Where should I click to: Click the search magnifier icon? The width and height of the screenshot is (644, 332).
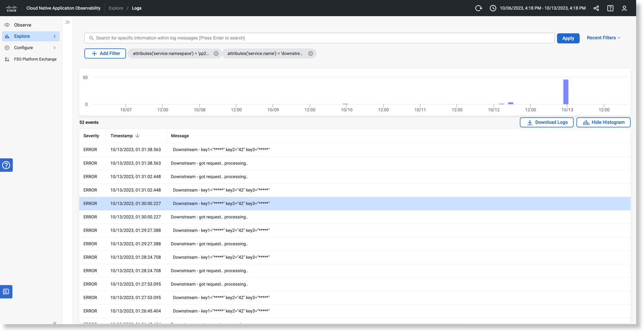[x=91, y=38]
